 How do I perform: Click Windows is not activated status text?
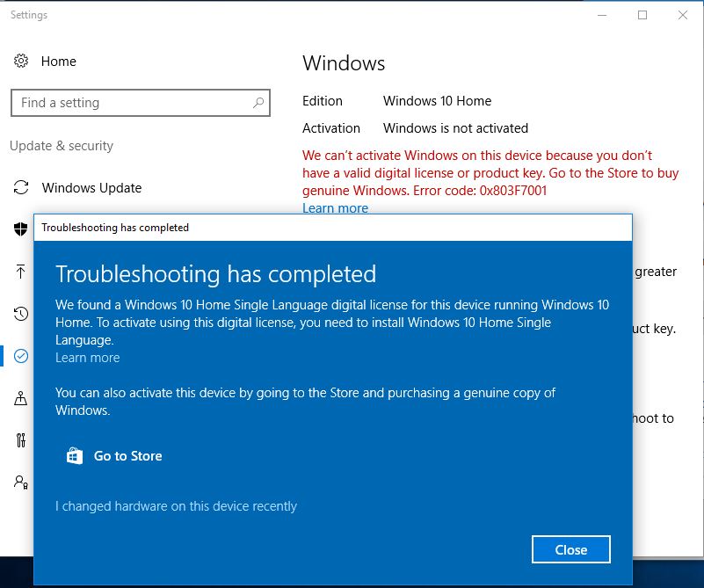click(x=456, y=128)
